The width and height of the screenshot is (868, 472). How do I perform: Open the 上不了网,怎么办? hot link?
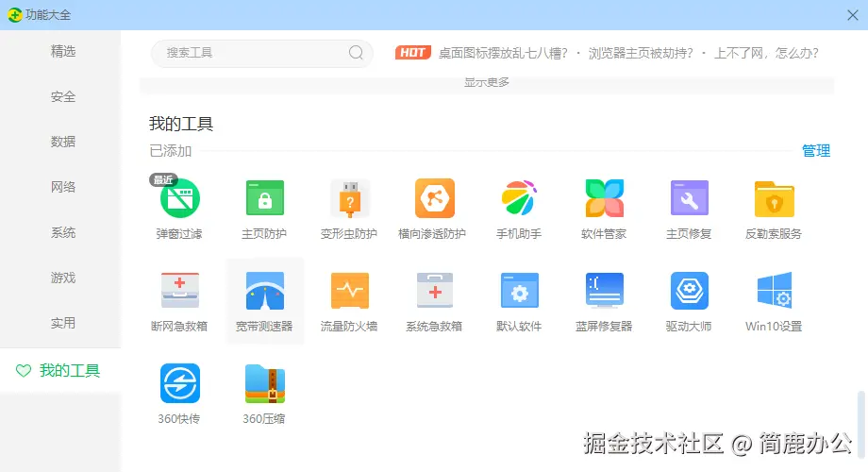(766, 53)
